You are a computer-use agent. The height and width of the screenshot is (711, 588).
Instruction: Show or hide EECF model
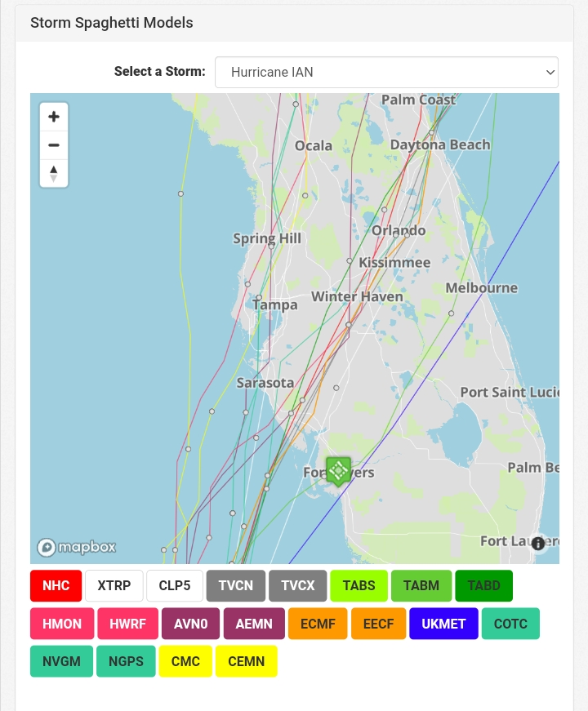pos(378,624)
